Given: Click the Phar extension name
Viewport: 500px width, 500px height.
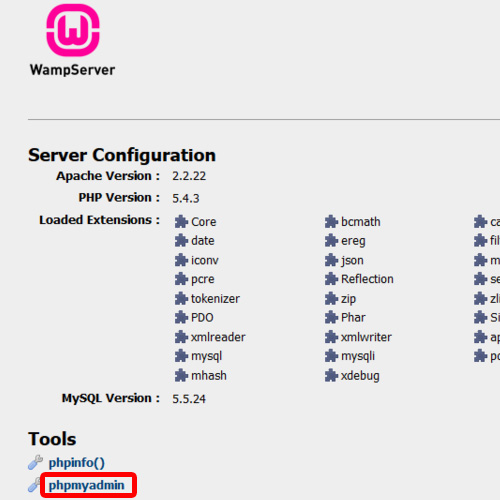Looking at the screenshot, I should click(x=353, y=318).
